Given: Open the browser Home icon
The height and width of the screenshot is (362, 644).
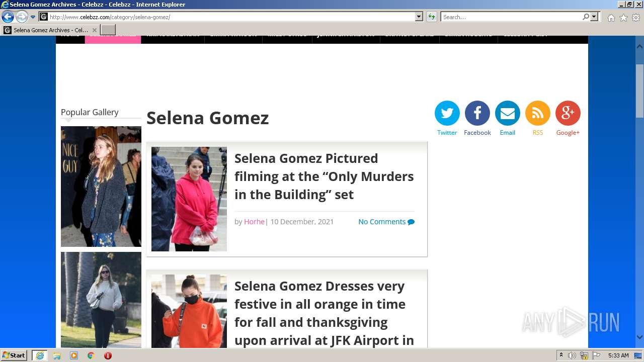Looking at the screenshot, I should 611,18.
